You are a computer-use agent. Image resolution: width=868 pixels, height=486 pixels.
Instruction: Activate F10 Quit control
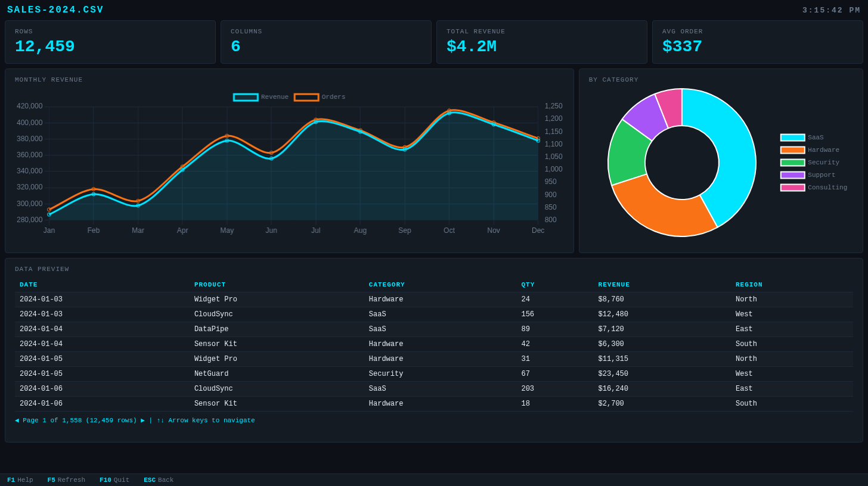pyautogui.click(x=114, y=479)
